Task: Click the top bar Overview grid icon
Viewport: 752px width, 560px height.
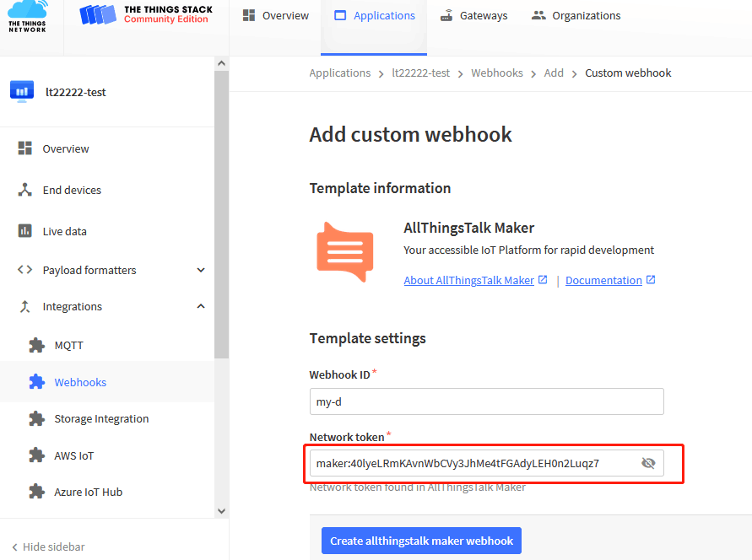Action: tap(249, 15)
